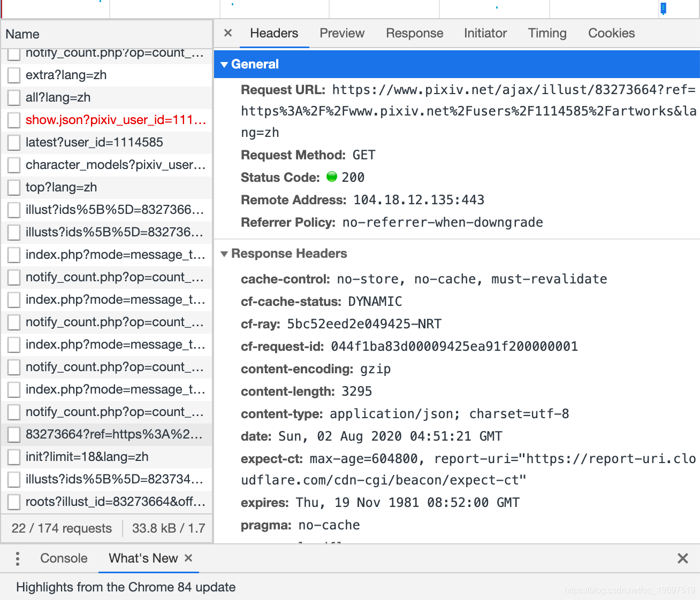Click the 22 / 174 requests status
This screenshot has height=600, width=700.
coord(62,528)
